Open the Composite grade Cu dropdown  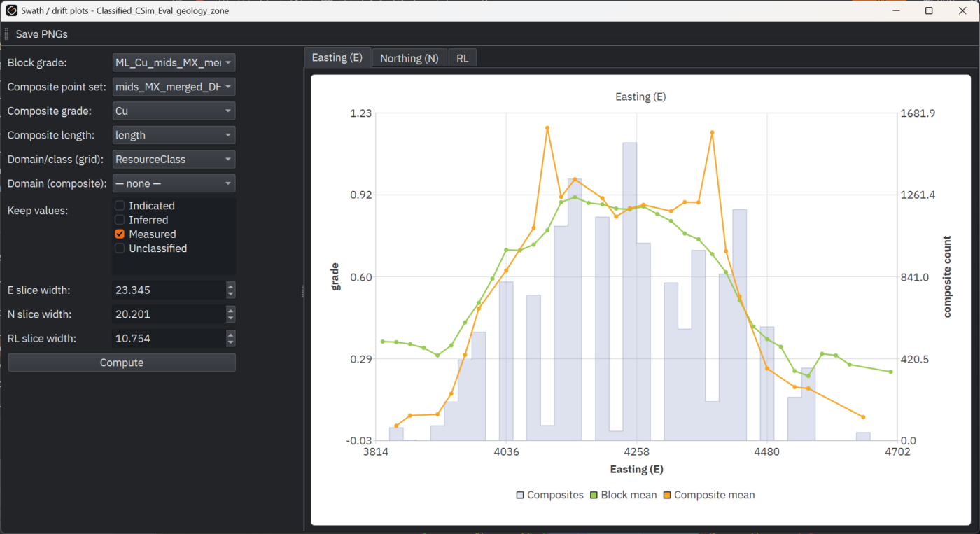pos(174,111)
